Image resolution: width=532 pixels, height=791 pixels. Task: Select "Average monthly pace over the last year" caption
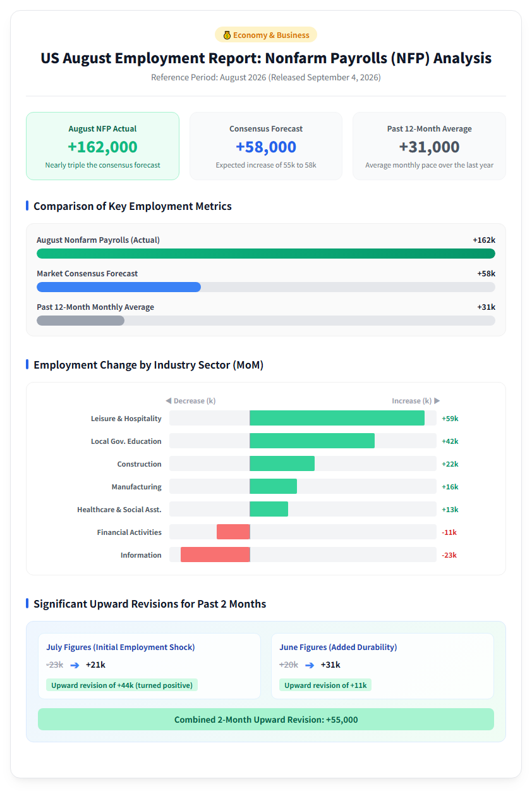click(x=429, y=165)
